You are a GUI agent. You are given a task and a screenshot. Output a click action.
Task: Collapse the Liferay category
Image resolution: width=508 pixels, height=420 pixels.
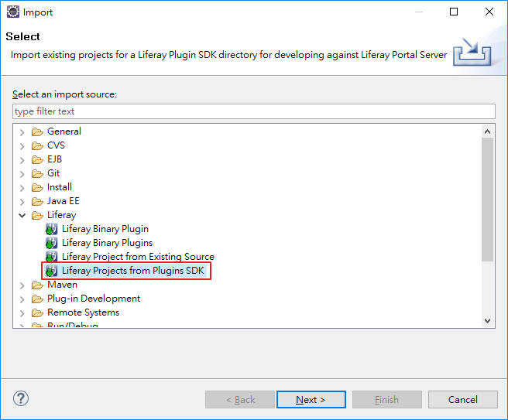coord(22,215)
